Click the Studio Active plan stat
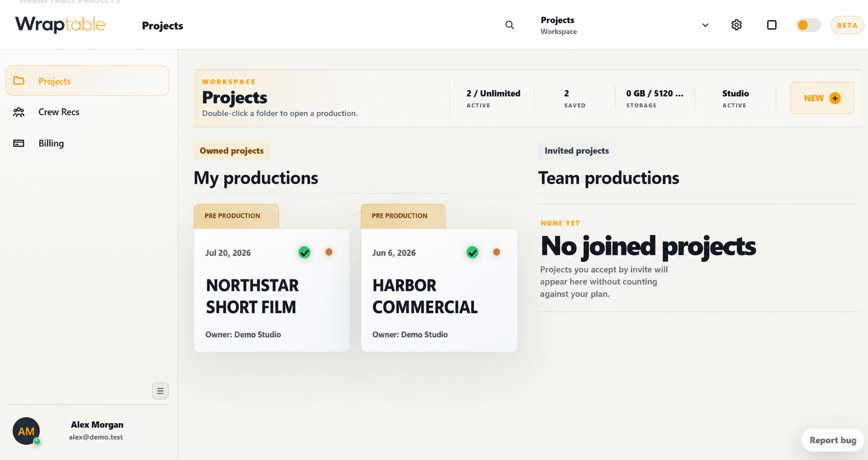The width and height of the screenshot is (868, 460). 736,99
